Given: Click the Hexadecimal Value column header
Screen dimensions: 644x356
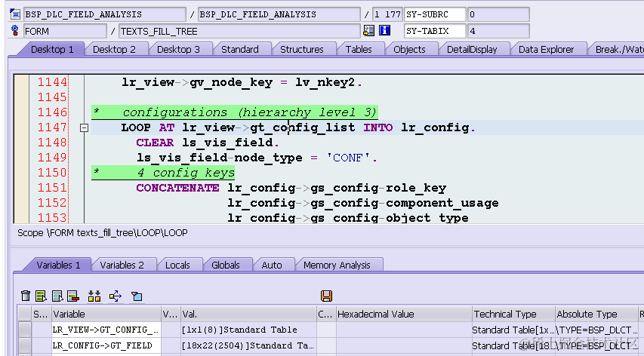Looking at the screenshot, I should point(404,315).
